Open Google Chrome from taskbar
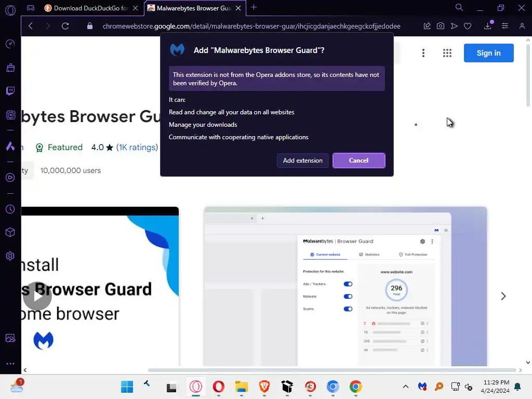 pos(355,387)
